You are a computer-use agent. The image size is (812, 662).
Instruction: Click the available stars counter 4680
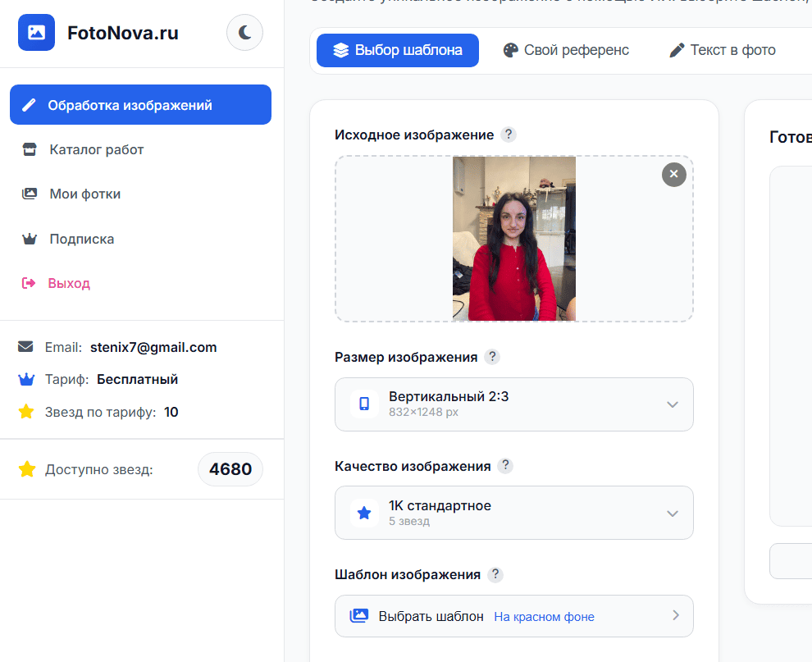pos(230,469)
